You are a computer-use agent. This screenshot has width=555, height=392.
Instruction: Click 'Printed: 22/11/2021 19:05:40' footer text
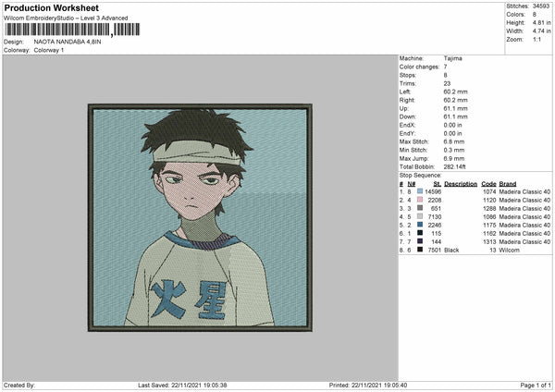point(368,386)
